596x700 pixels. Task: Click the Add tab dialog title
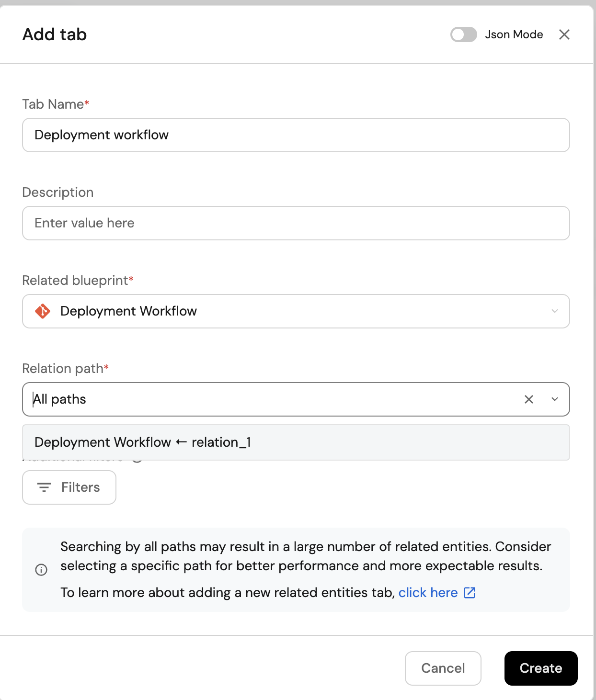(55, 34)
